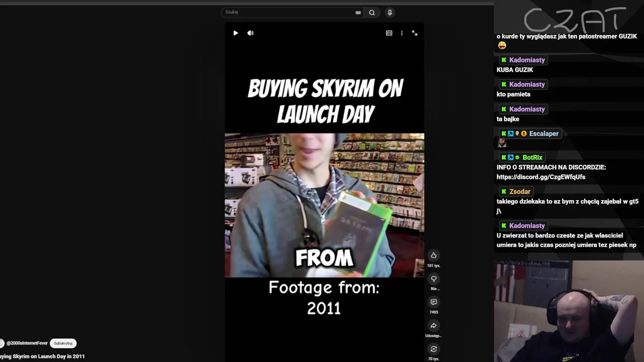Open the three-dot more options menu
Image resolution: width=644 pixels, height=362 pixels.
[401, 33]
